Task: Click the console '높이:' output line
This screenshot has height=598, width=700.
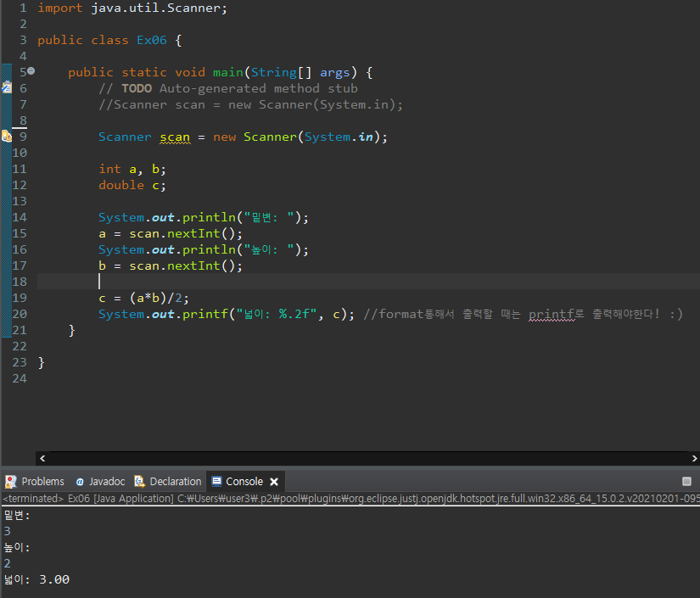Action: pos(17,547)
